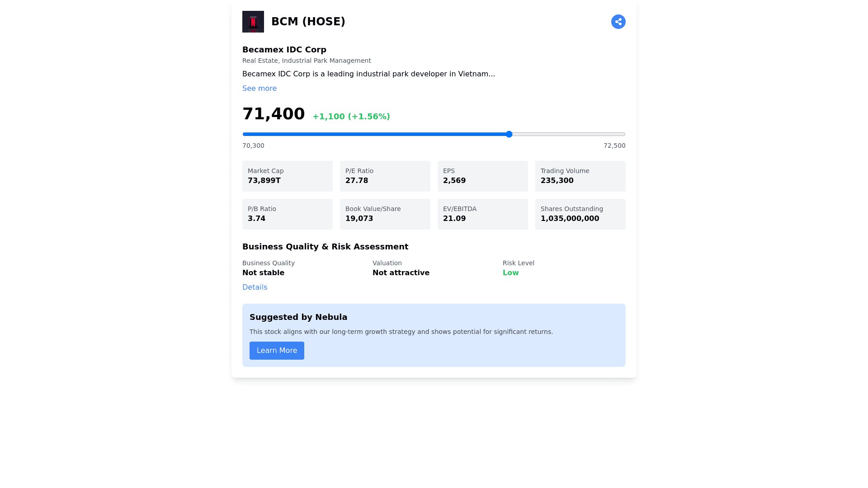The image size is (868, 488).
Task: Select the P/E Ratio stat card
Action: coord(385,176)
